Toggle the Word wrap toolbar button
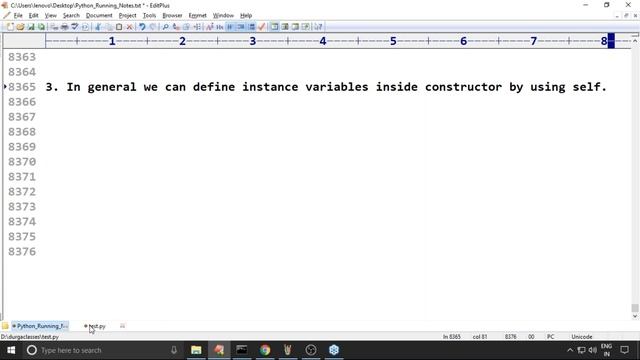The image size is (640, 360). 230,27
